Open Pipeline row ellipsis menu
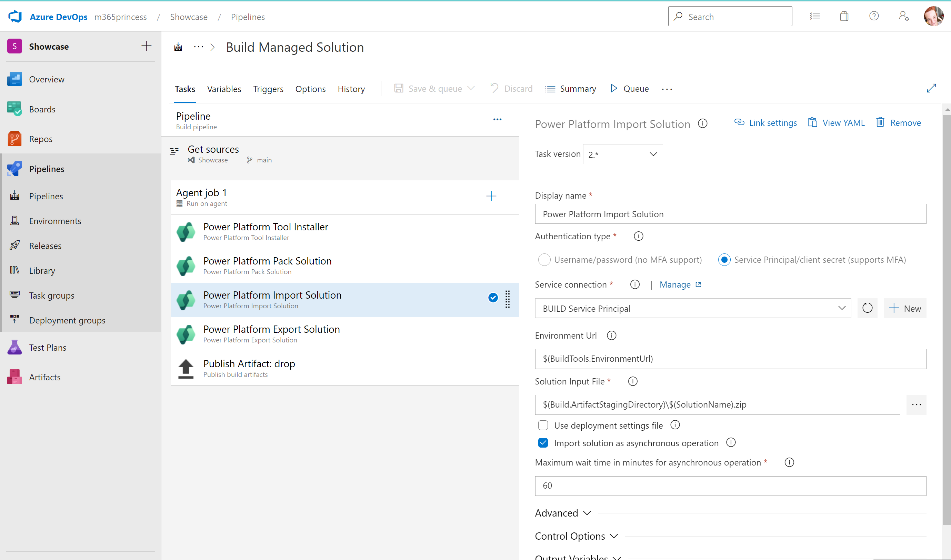Image resolution: width=951 pixels, height=560 pixels. click(x=497, y=120)
